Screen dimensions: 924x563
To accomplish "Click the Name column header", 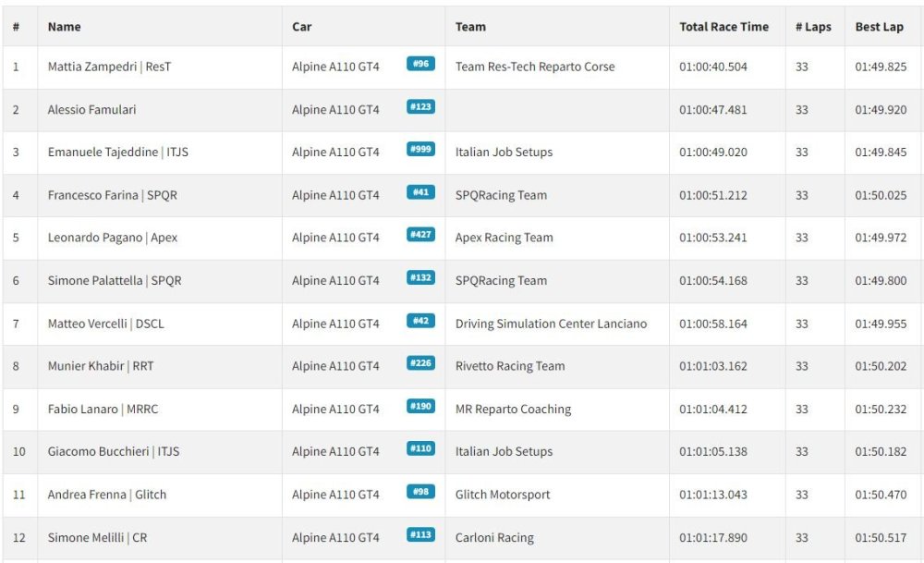I will tap(65, 27).
